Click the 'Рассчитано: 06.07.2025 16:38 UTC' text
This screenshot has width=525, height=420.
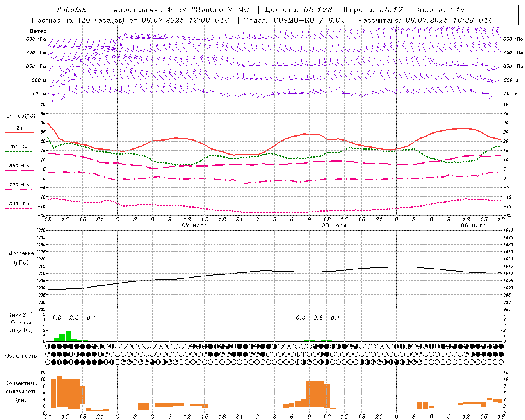[x=426, y=20]
